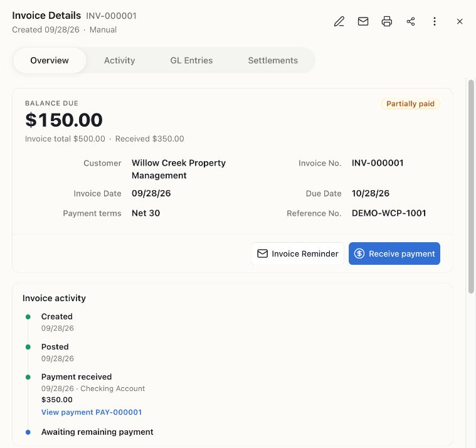Viewport: 476px width, 448px height.
Task: Click the Invoice total $500.00 text
Action: coord(65,139)
